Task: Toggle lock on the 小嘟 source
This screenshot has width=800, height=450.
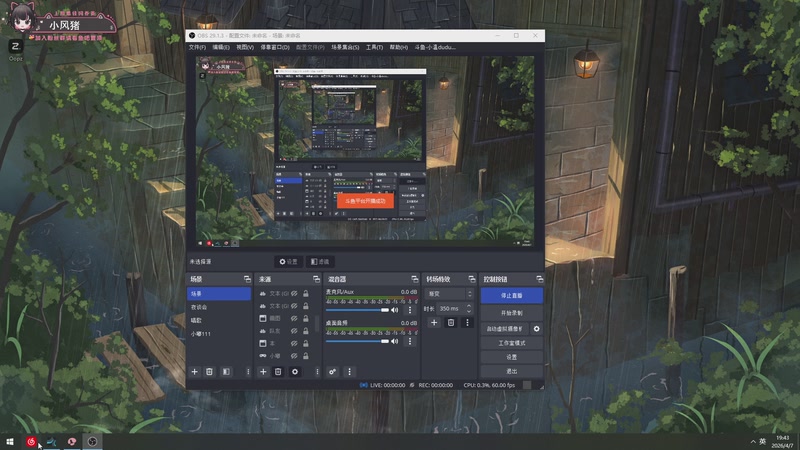Action: (306, 356)
